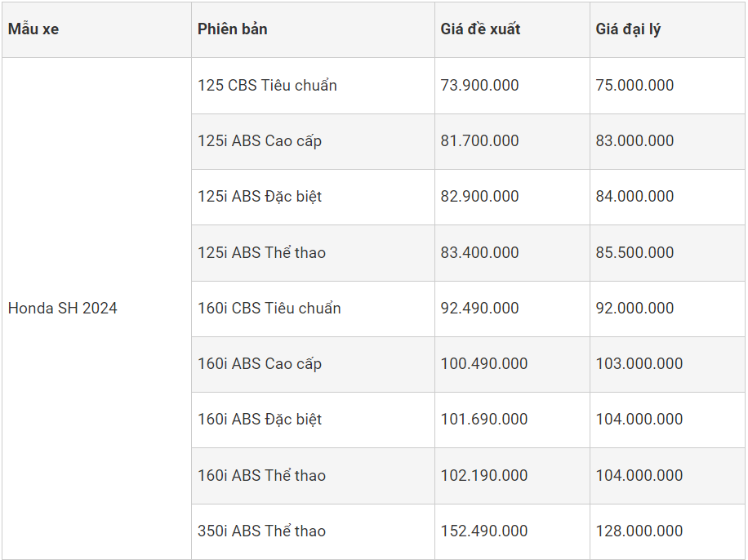This screenshot has width=748, height=560.
Task: Select the "160i CBS Tiêu chuẩn" version
Action: click(269, 309)
